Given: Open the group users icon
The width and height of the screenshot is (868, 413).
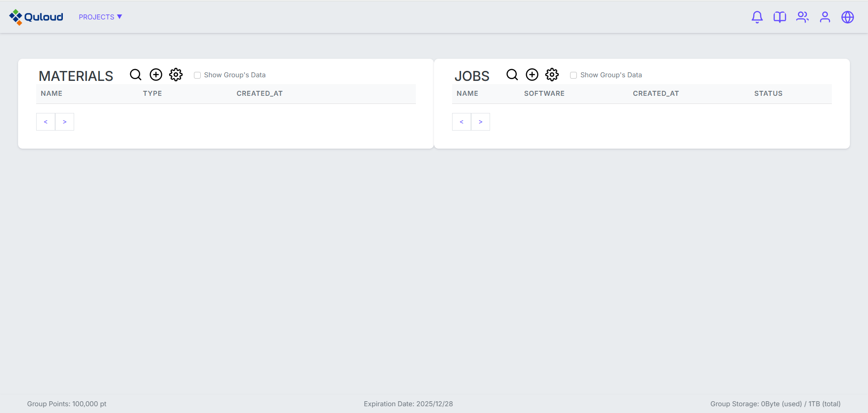Looking at the screenshot, I should click(802, 17).
